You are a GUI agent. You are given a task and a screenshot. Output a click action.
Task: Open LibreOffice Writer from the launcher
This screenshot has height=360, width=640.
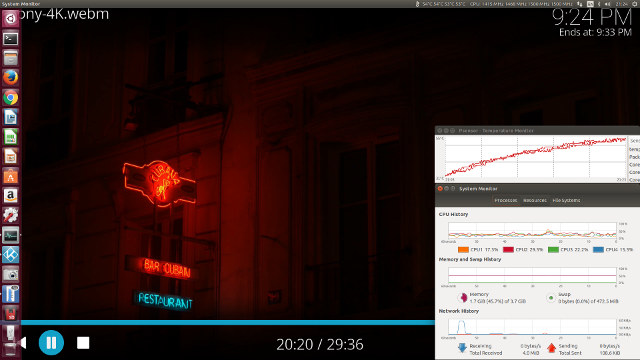(x=11, y=117)
